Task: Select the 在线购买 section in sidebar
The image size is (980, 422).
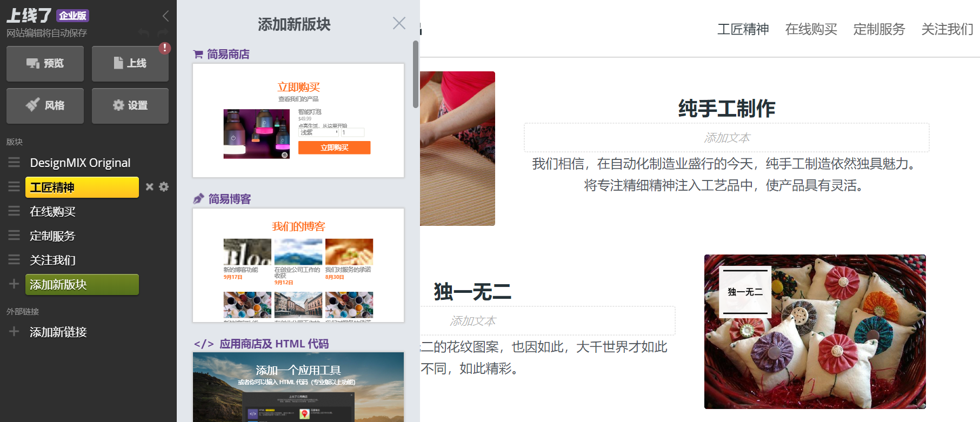Action: (x=52, y=212)
